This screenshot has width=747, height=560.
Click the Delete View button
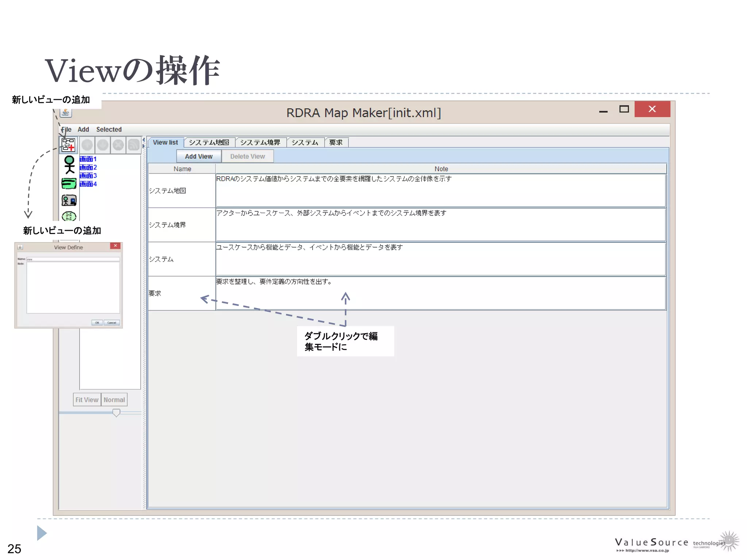point(248,156)
